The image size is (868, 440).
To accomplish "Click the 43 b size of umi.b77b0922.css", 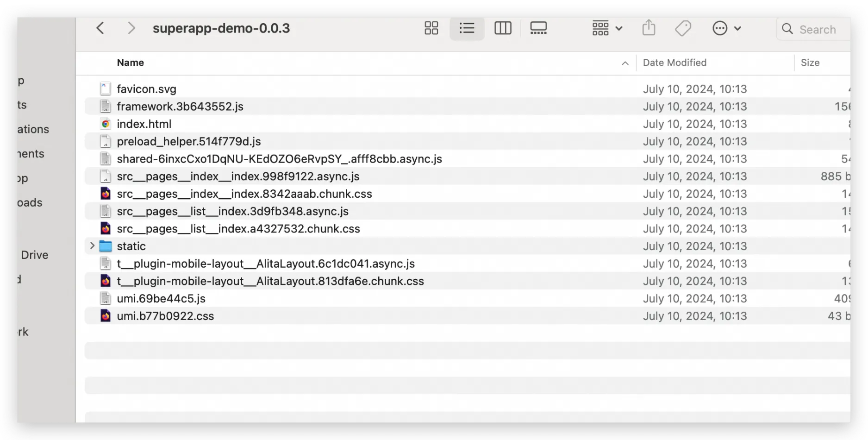I will pyautogui.click(x=839, y=316).
